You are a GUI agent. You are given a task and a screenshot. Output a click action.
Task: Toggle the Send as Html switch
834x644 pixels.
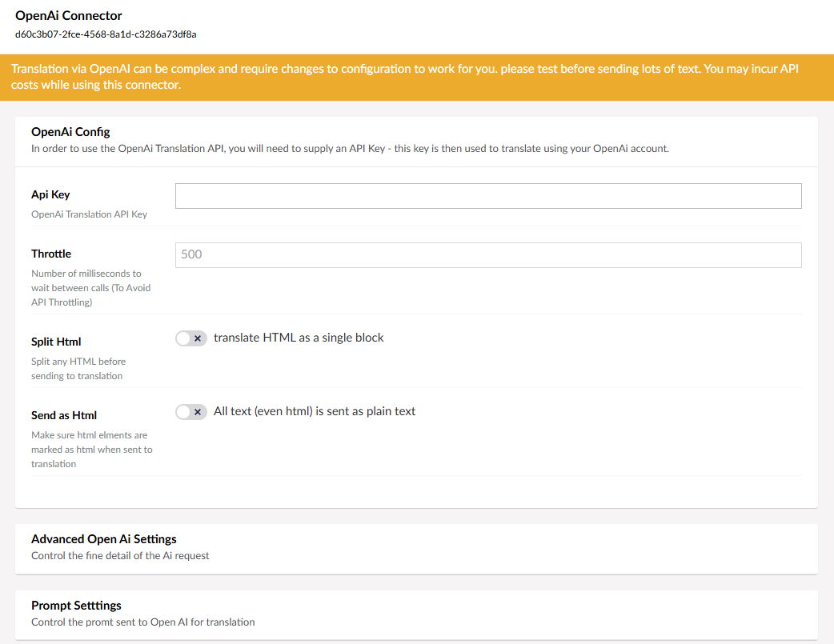click(x=191, y=412)
